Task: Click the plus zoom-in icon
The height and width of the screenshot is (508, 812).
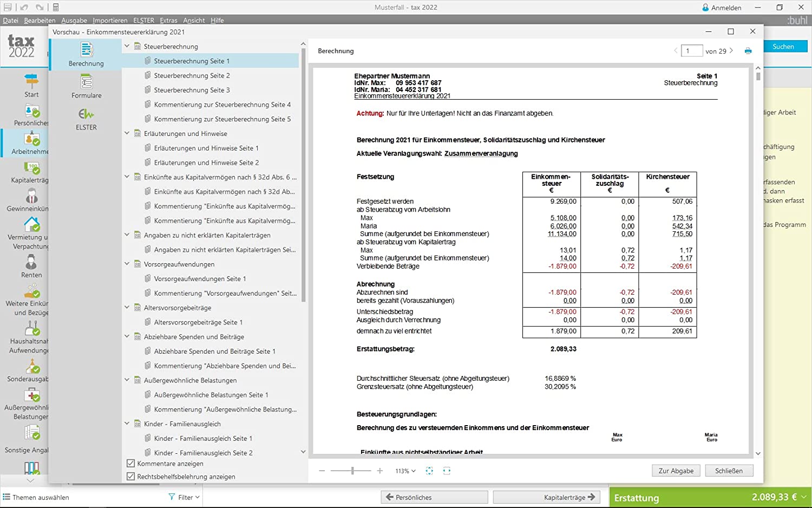Action: coord(380,471)
